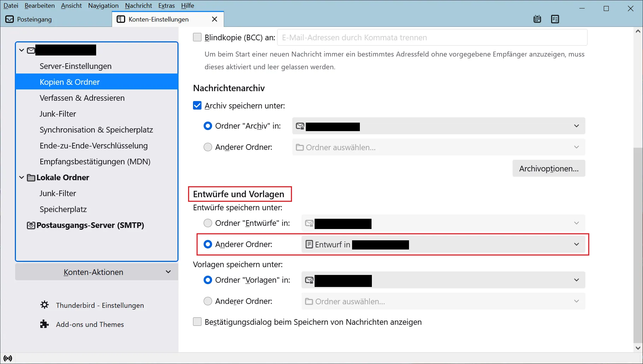Click the Posteingang inbox tab icon

coord(10,19)
